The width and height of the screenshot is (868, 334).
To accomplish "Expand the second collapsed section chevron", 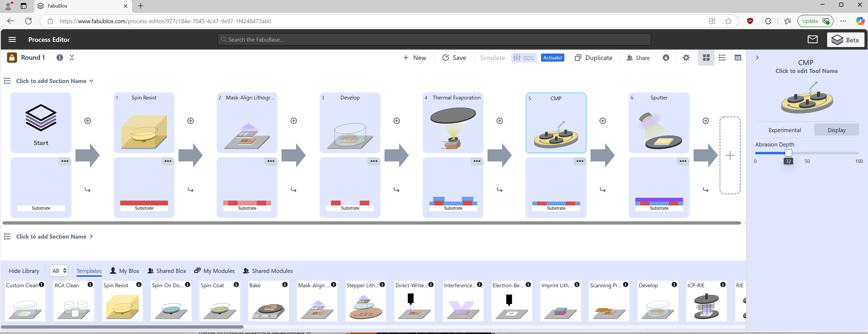I will pyautogui.click(x=91, y=237).
